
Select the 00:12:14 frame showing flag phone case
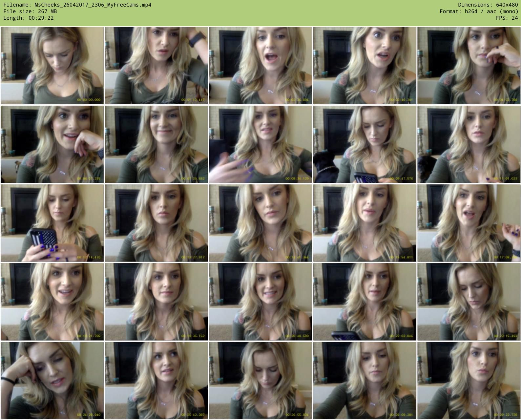(52, 223)
